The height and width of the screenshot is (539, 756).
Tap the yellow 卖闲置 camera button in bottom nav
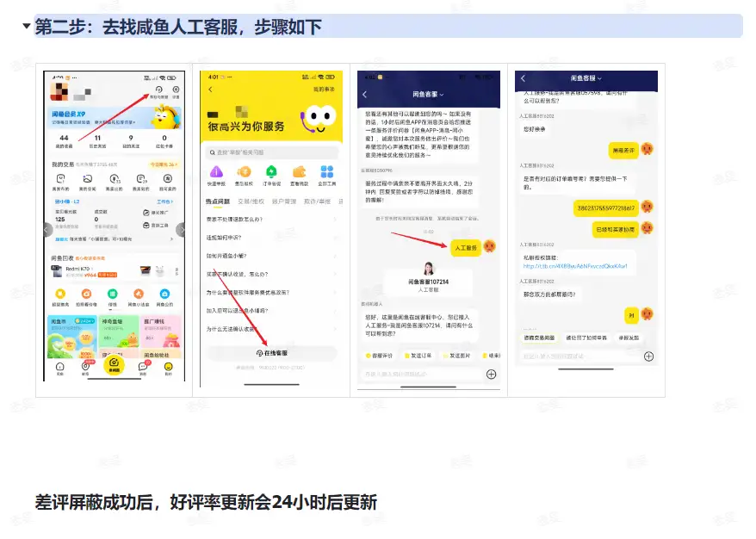[x=115, y=366]
